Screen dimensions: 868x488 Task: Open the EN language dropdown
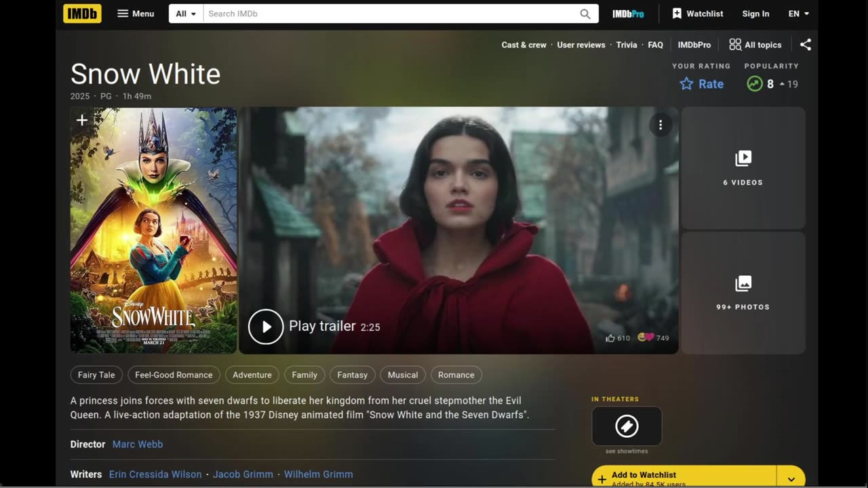coord(798,14)
